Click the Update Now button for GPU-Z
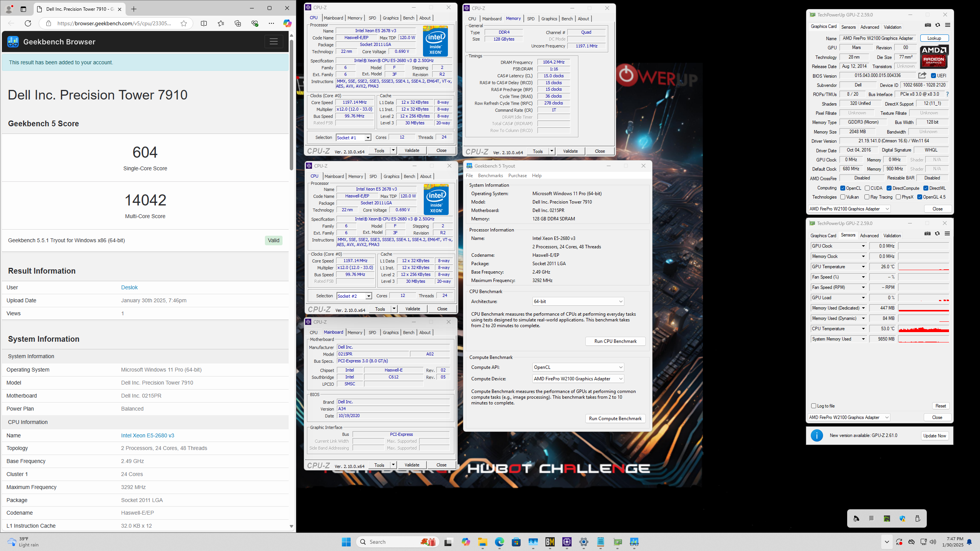This screenshot has width=980, height=551. pyautogui.click(x=934, y=435)
